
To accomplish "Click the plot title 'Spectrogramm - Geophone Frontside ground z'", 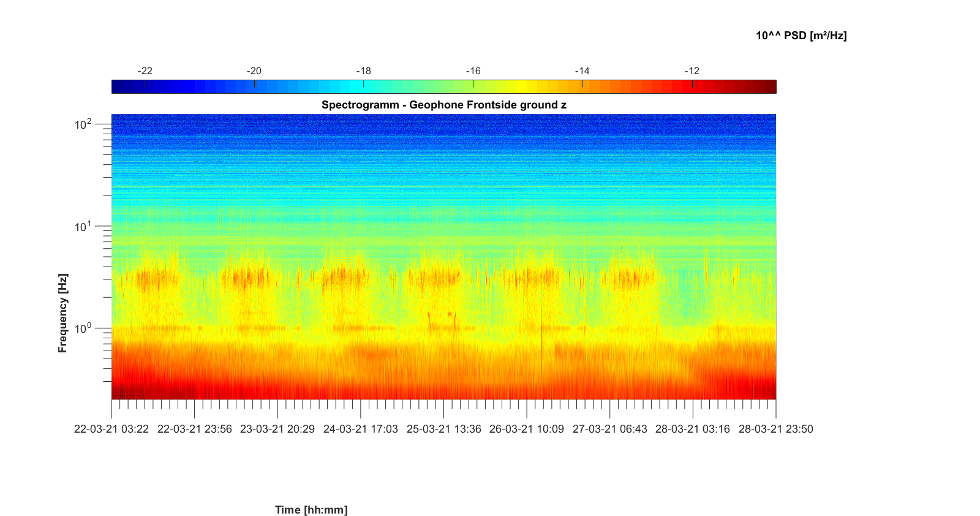I will point(443,105).
